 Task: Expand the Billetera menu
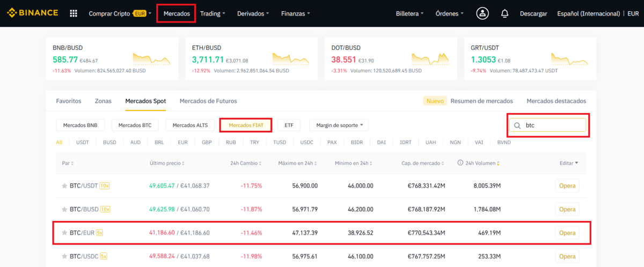[409, 13]
